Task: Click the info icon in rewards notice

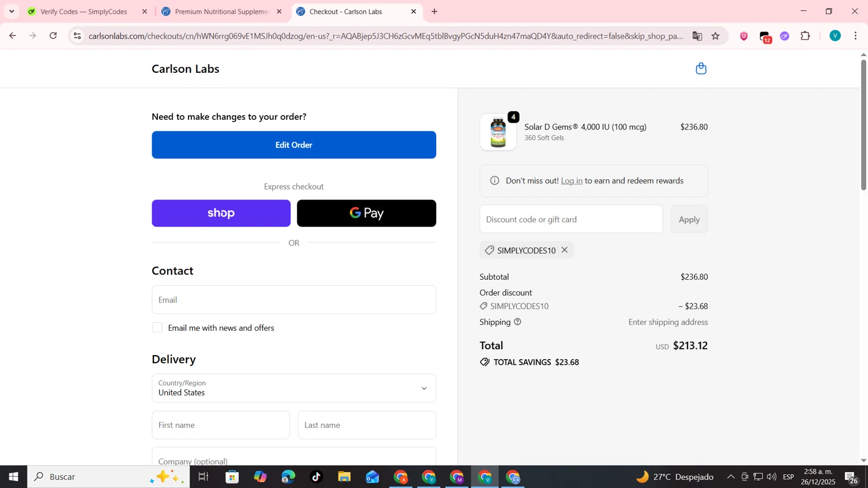Action: pyautogui.click(x=494, y=181)
